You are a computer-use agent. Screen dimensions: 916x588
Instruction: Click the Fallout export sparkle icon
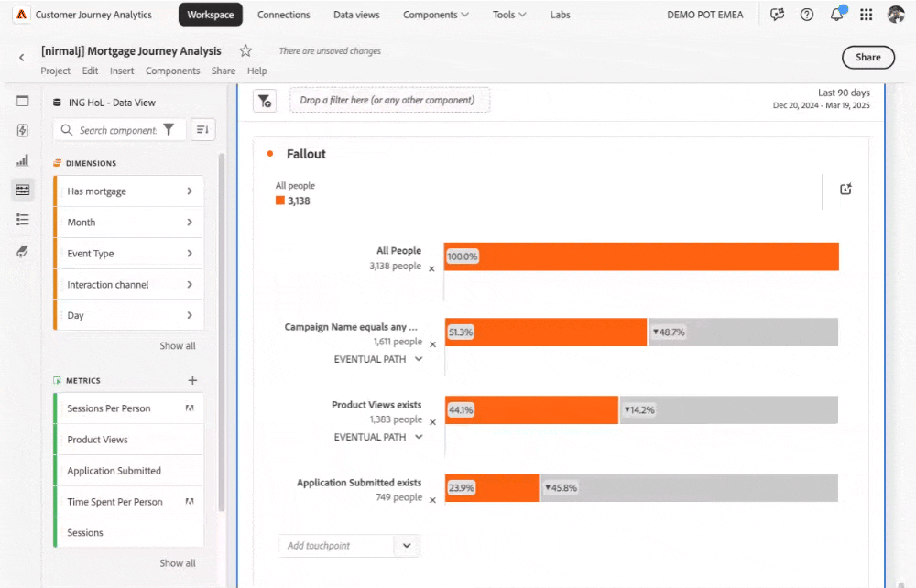point(845,190)
